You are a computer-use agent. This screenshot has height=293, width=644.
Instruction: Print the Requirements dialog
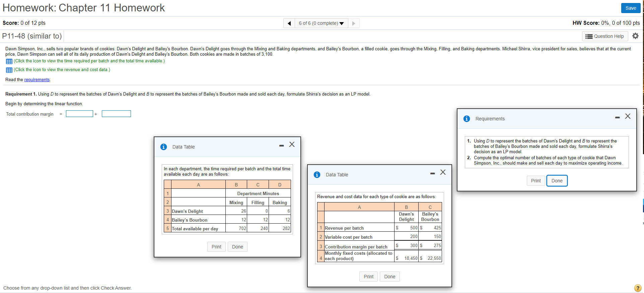point(536,181)
